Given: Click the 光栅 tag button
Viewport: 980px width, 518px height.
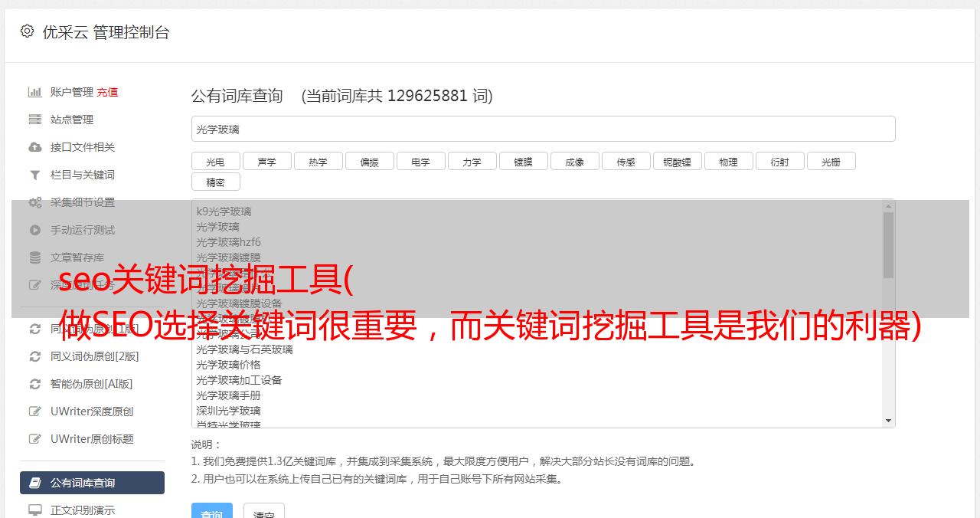Looking at the screenshot, I should coord(831,161).
